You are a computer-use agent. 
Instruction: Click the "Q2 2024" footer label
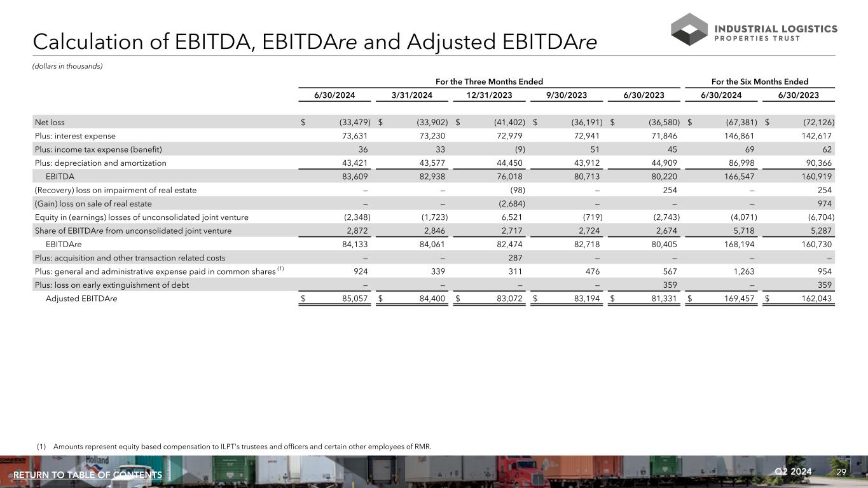[x=793, y=471]
